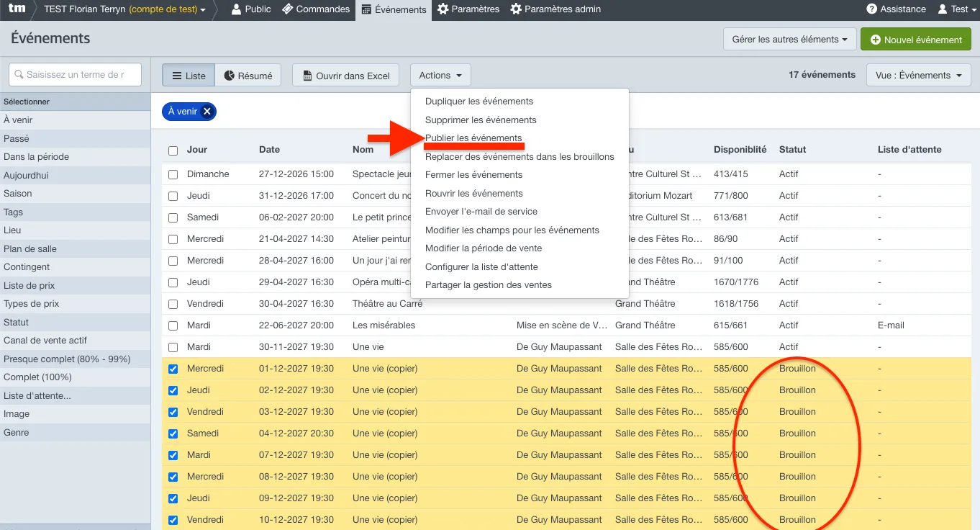Click Ouvrir dans Excel button

coord(345,76)
